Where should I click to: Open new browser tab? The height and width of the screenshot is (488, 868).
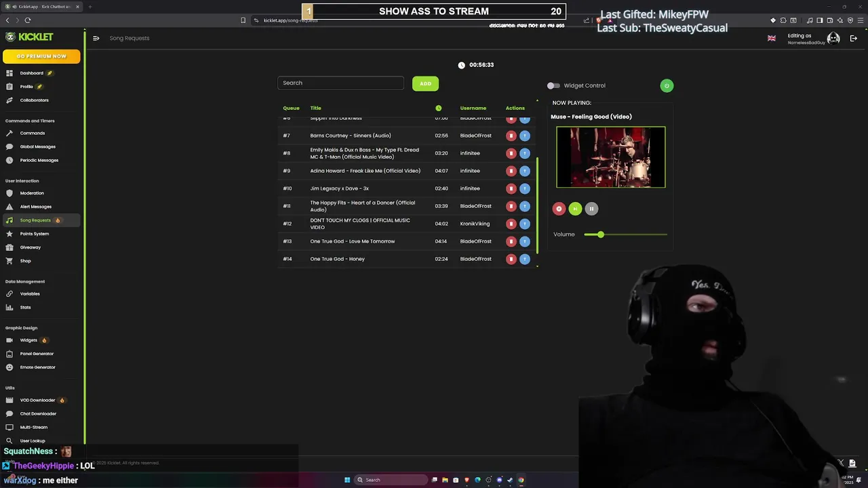click(90, 7)
